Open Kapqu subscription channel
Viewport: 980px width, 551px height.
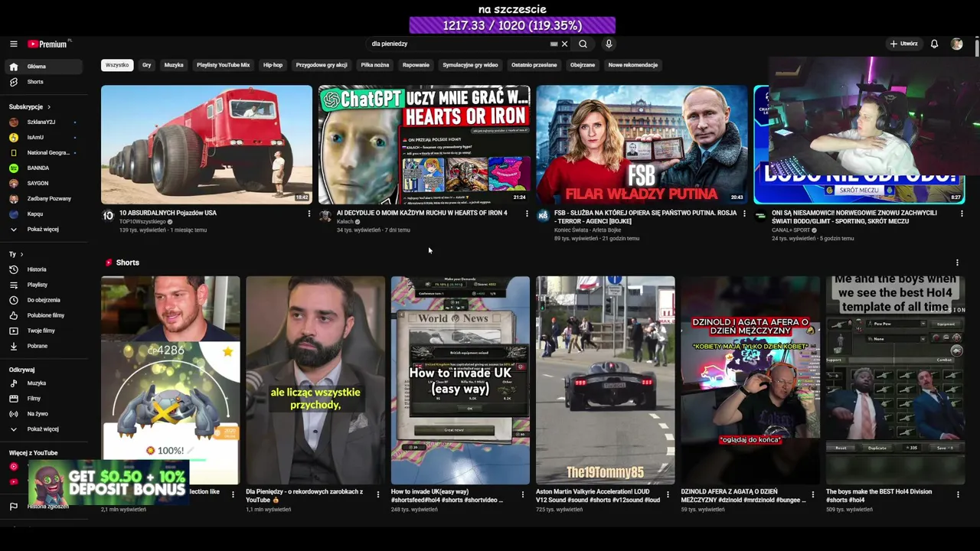43,214
